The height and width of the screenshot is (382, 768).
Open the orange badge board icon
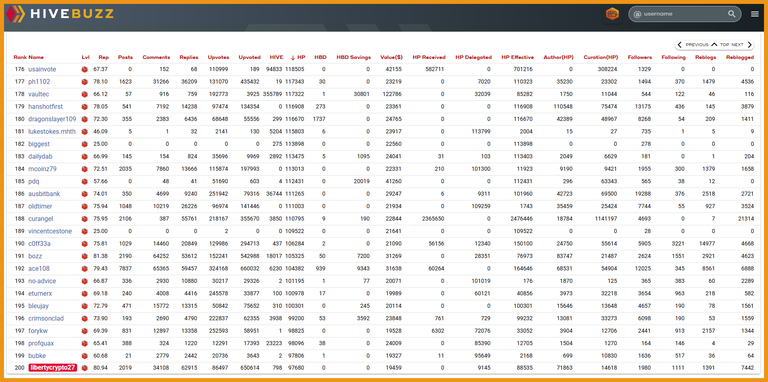point(612,14)
